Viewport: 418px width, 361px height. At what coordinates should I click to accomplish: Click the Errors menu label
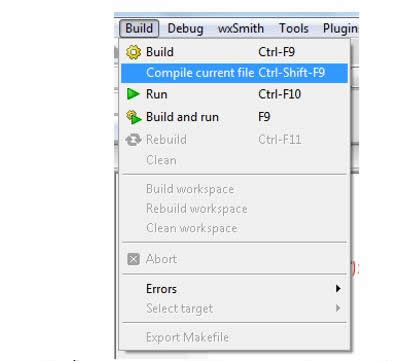[x=161, y=289]
